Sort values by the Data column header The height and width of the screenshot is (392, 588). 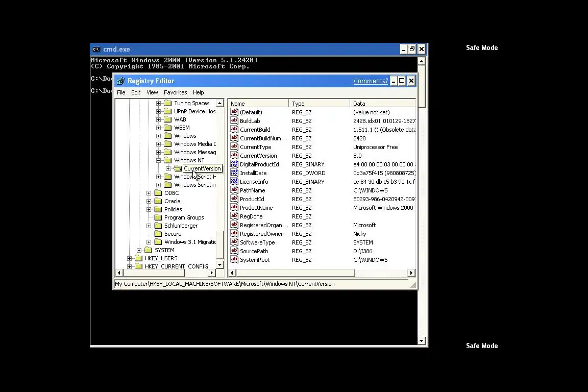pos(383,104)
